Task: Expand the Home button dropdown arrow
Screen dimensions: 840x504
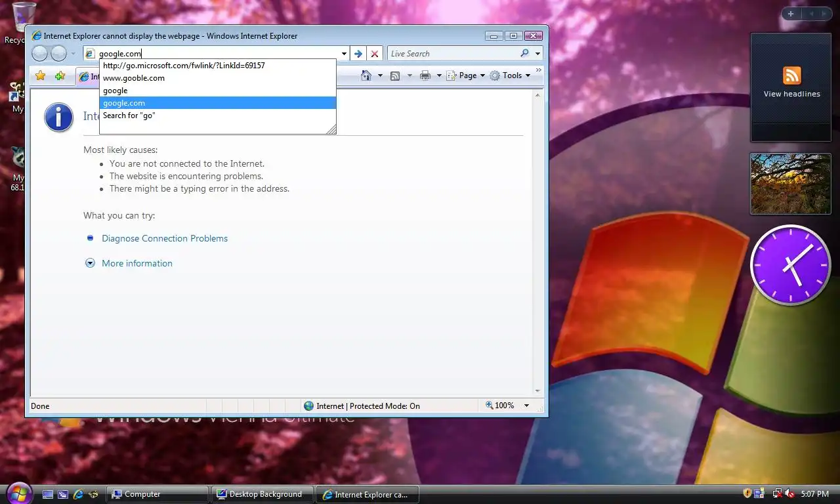Action: 380,75
